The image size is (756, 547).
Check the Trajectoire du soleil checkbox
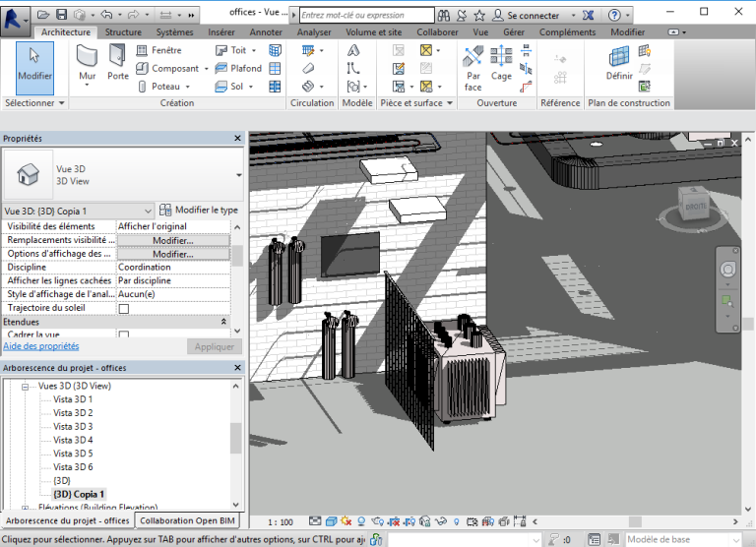point(124,309)
